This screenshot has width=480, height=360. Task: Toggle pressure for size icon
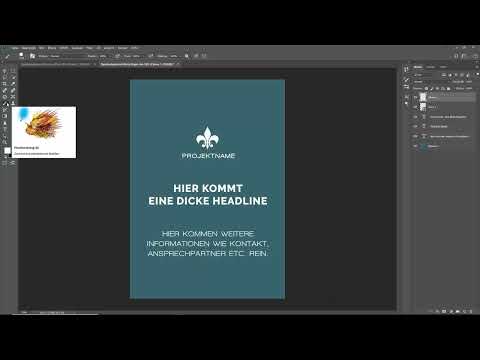(x=196, y=56)
